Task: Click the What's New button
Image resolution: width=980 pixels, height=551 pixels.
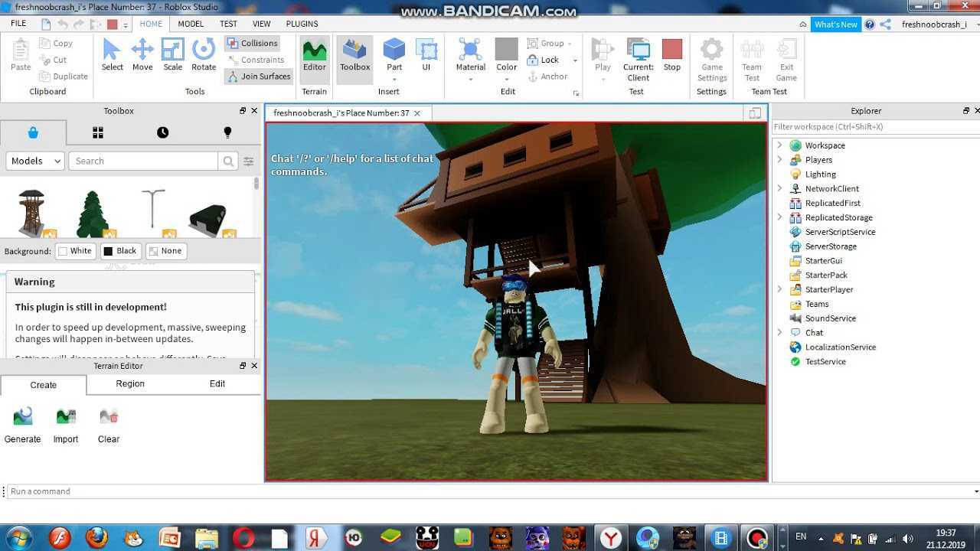Action: coord(835,24)
